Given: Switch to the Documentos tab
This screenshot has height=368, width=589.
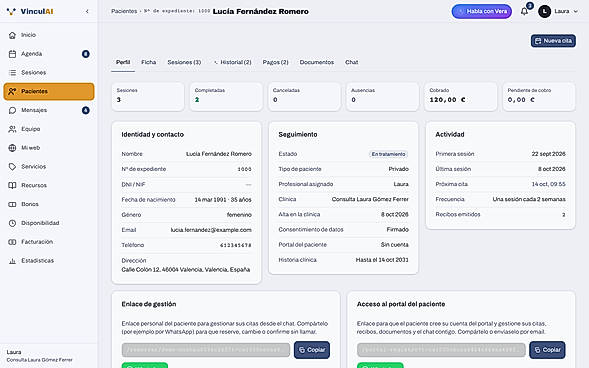Looking at the screenshot, I should (317, 62).
